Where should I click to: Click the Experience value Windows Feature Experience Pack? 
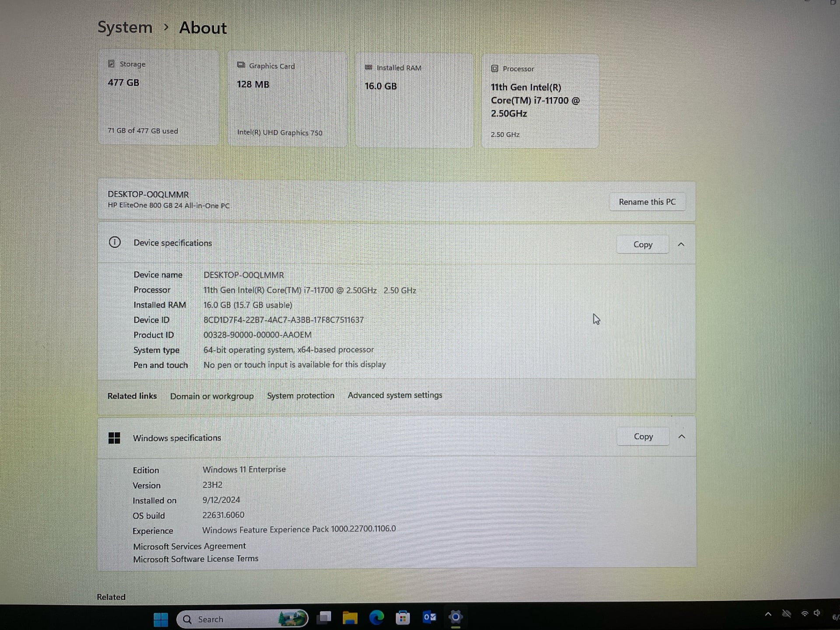coord(299,529)
